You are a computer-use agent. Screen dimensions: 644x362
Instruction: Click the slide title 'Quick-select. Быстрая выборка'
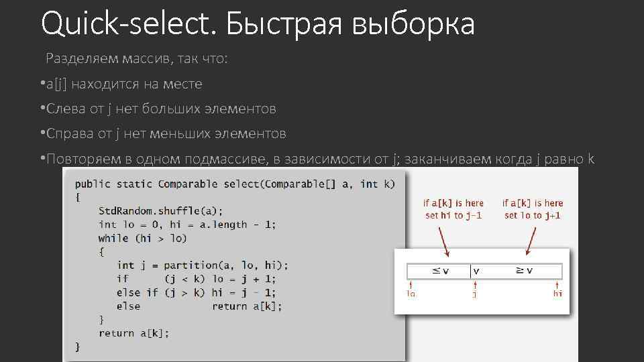(x=258, y=24)
